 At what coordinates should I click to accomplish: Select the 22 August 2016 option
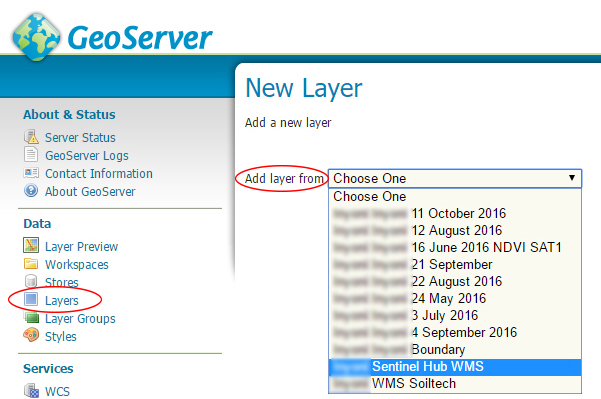coord(455,281)
